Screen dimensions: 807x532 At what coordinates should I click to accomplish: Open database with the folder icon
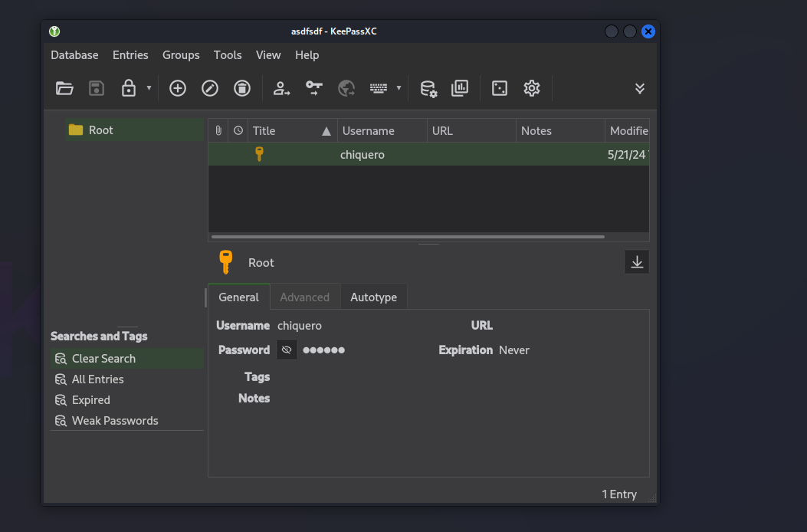[64, 89]
